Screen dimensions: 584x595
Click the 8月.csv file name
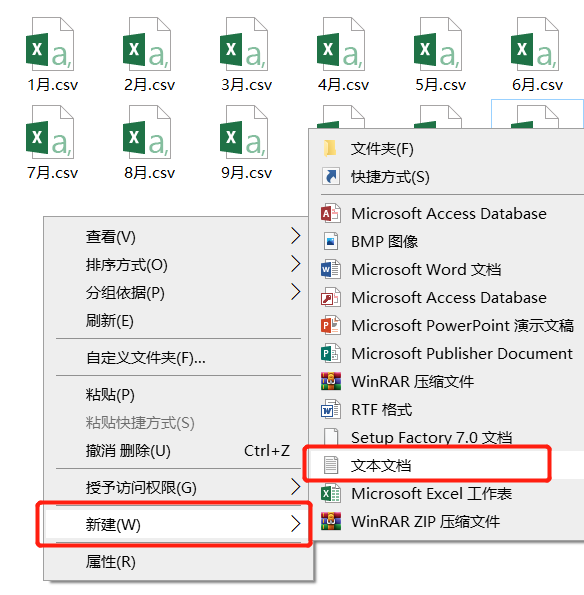pos(150,173)
